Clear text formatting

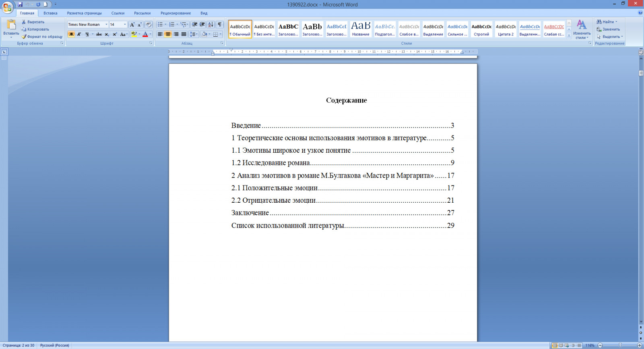coord(149,25)
